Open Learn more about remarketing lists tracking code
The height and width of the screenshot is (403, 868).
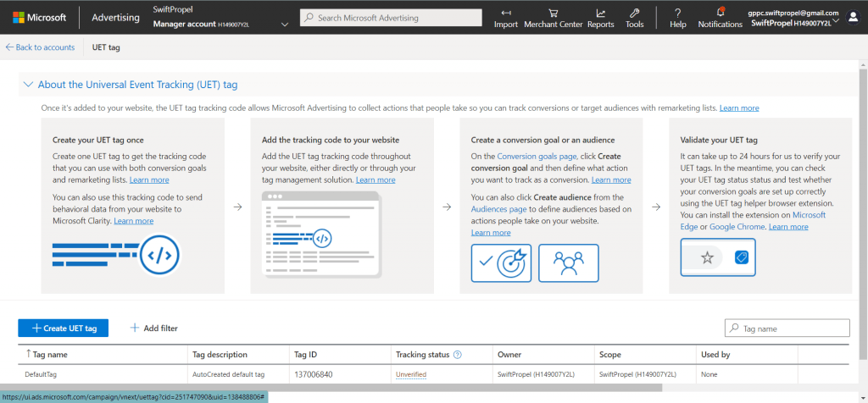click(149, 179)
